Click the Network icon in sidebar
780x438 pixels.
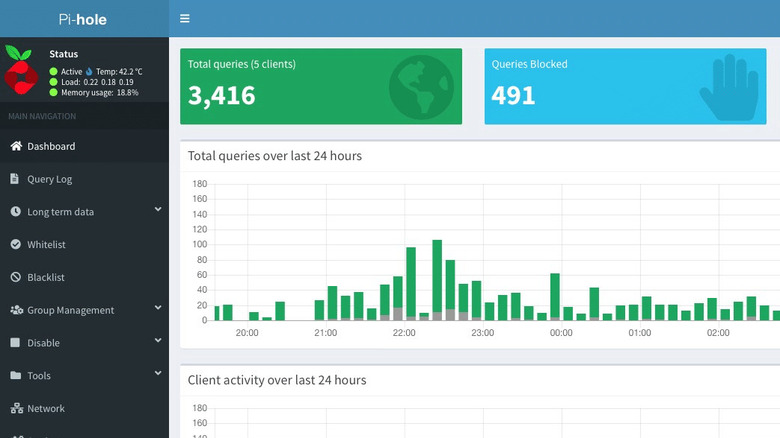16,408
